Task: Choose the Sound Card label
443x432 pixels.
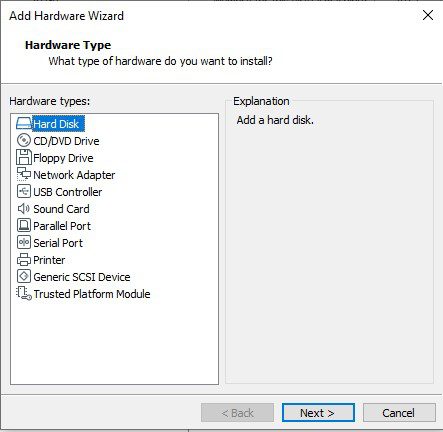Action: [61, 209]
